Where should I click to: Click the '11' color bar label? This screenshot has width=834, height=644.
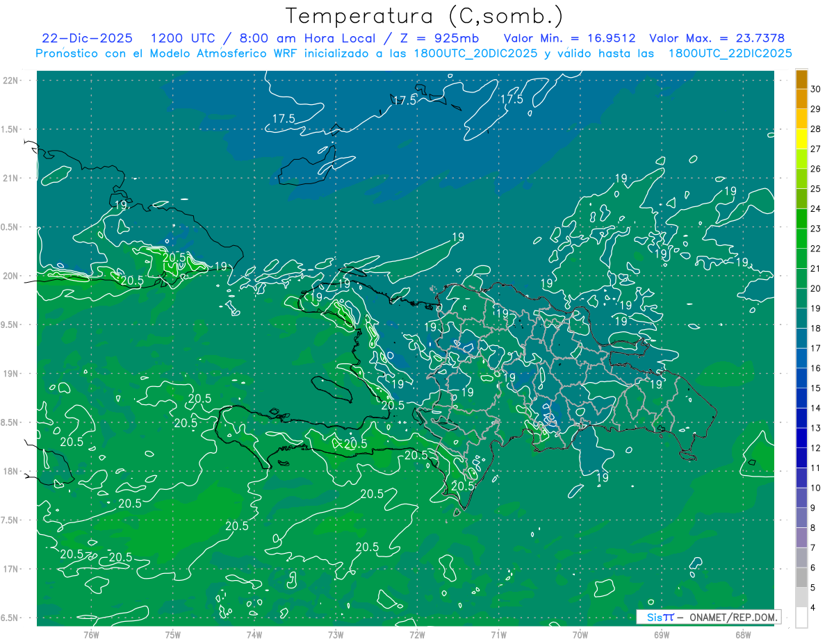tap(816, 468)
